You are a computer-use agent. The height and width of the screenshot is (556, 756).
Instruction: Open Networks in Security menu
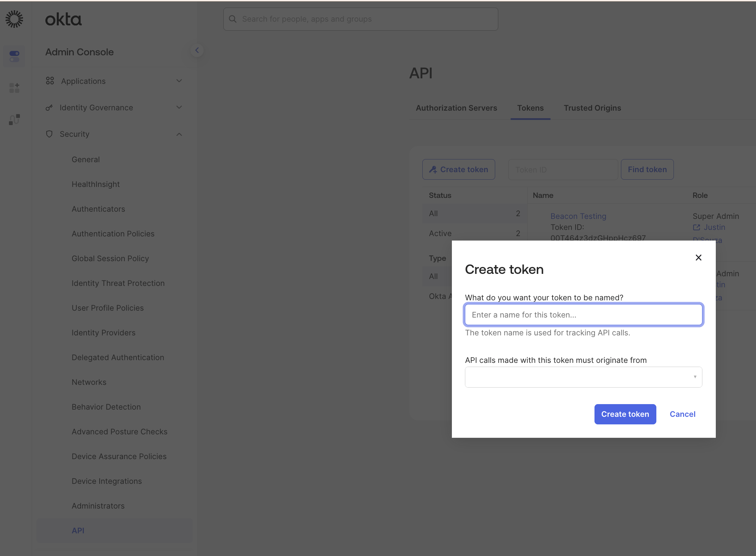pos(89,382)
